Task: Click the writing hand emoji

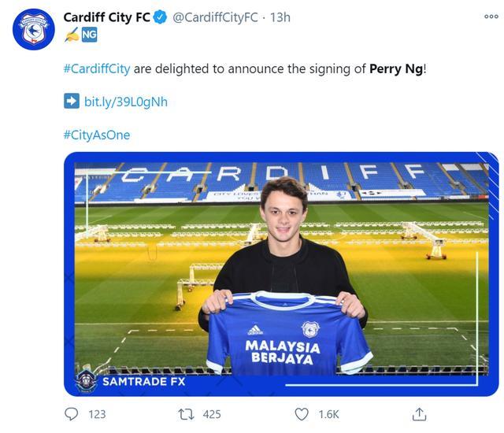Action: (x=70, y=35)
